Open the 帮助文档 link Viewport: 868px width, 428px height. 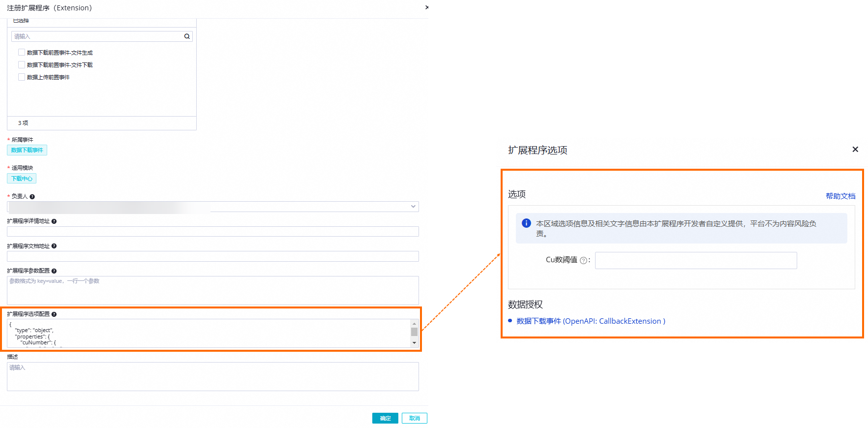[x=840, y=196]
